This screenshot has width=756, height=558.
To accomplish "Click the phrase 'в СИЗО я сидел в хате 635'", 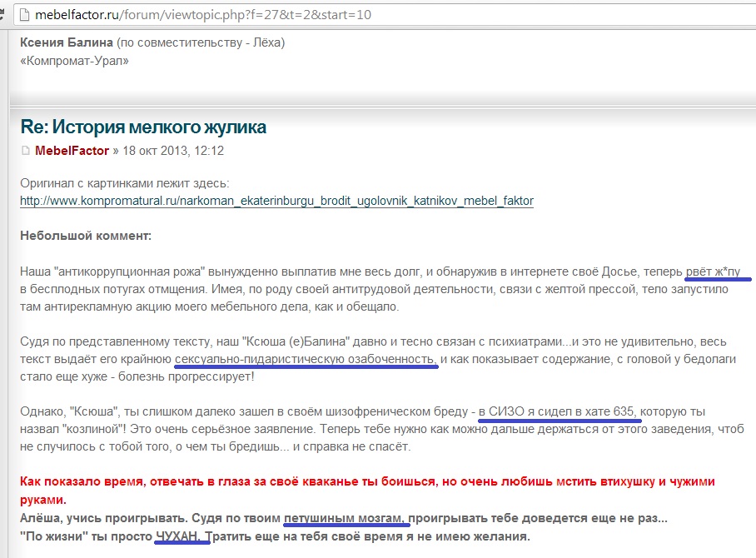I will (x=557, y=411).
